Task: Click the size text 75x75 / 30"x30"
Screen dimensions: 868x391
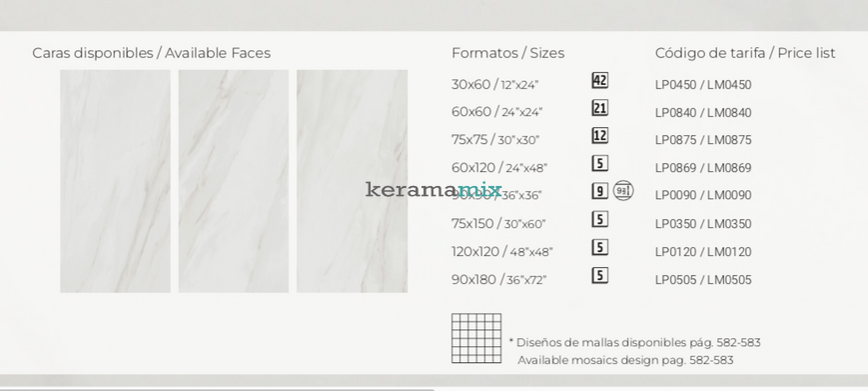Action: (x=494, y=140)
